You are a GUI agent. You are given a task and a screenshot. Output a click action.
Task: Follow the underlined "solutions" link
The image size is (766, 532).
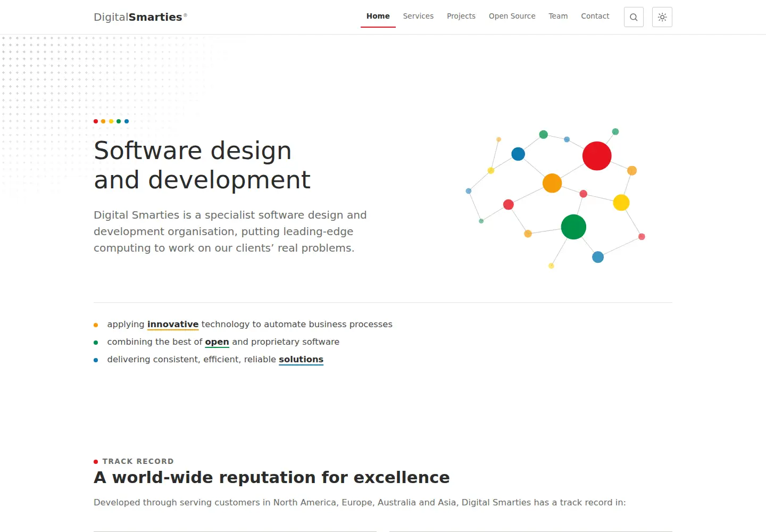click(x=301, y=360)
